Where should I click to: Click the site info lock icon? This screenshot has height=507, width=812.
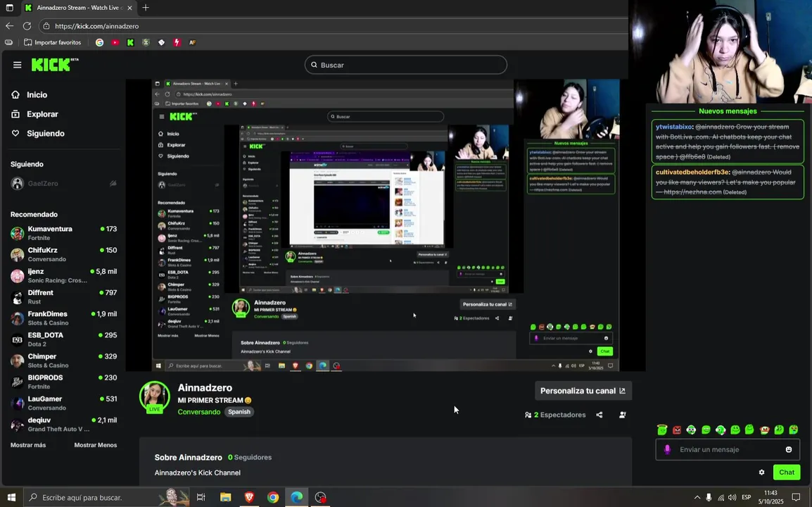46,26
